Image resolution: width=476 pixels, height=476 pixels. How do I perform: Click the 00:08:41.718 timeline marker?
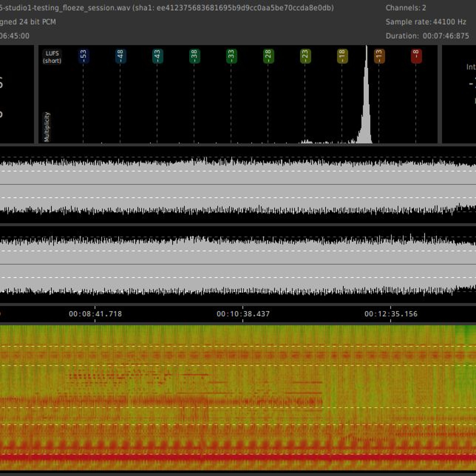click(x=95, y=314)
